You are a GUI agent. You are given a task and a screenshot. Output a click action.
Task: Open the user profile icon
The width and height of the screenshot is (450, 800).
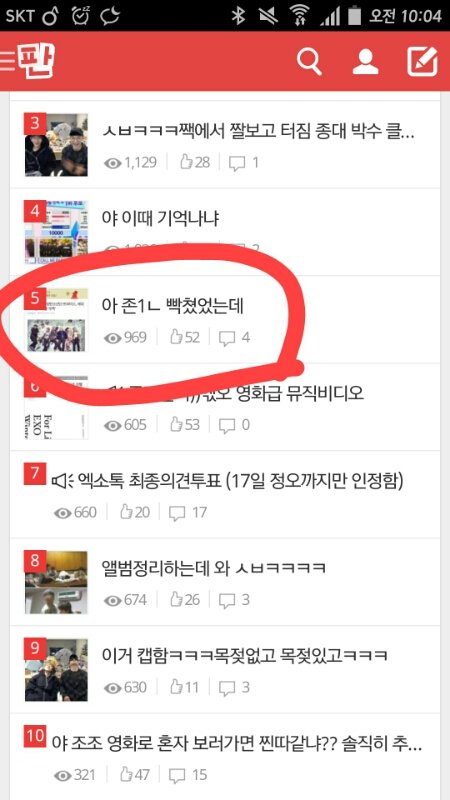click(x=365, y=62)
